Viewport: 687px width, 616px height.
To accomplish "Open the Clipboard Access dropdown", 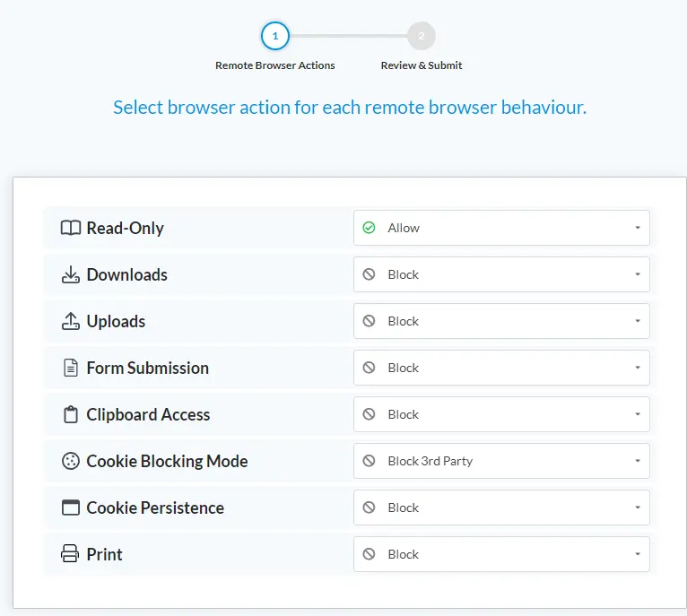I will pyautogui.click(x=501, y=414).
